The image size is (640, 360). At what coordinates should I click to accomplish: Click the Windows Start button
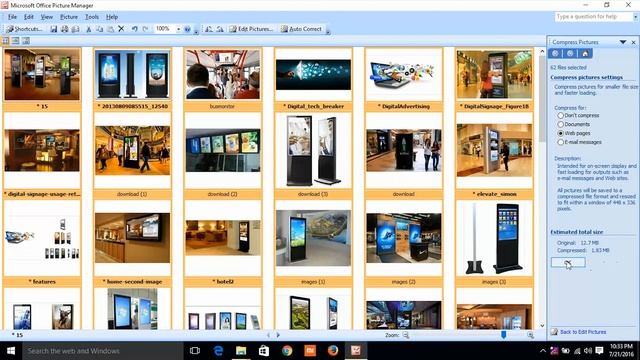click(11, 351)
